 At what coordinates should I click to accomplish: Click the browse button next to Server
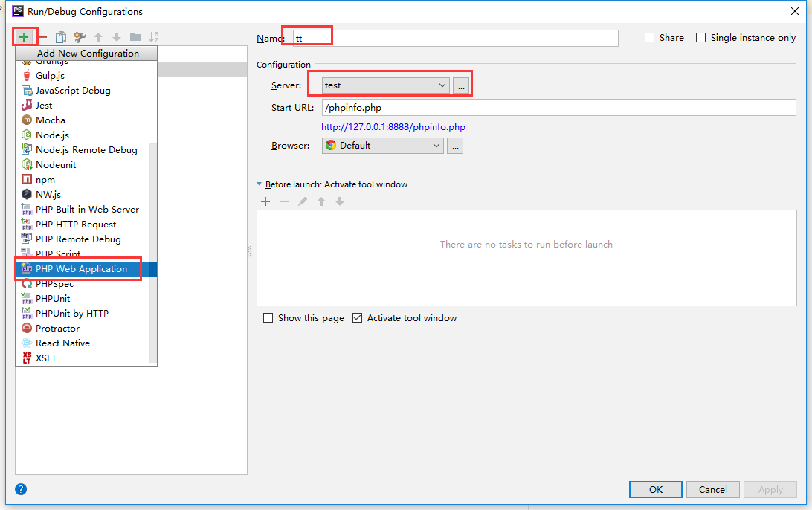pyautogui.click(x=461, y=86)
